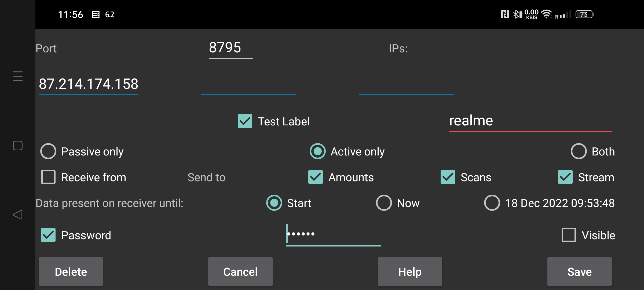Screen dimensions: 644x290
Task: Click the Save button
Action: point(579,271)
